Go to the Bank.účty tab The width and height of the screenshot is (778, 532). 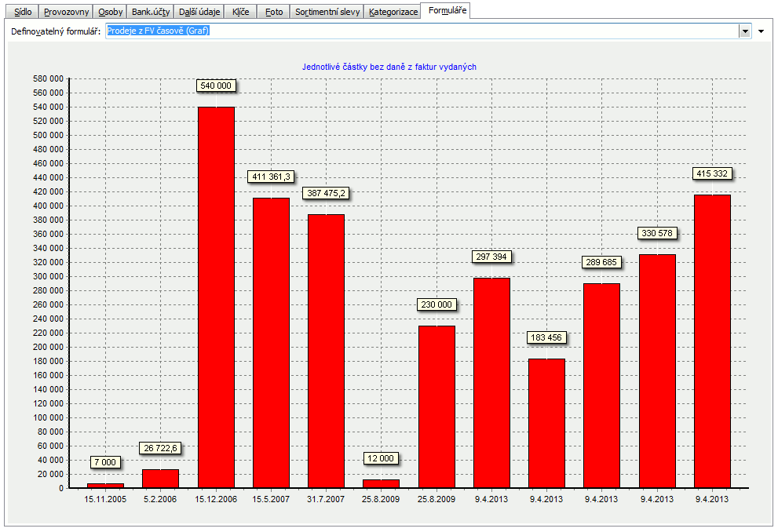151,12
